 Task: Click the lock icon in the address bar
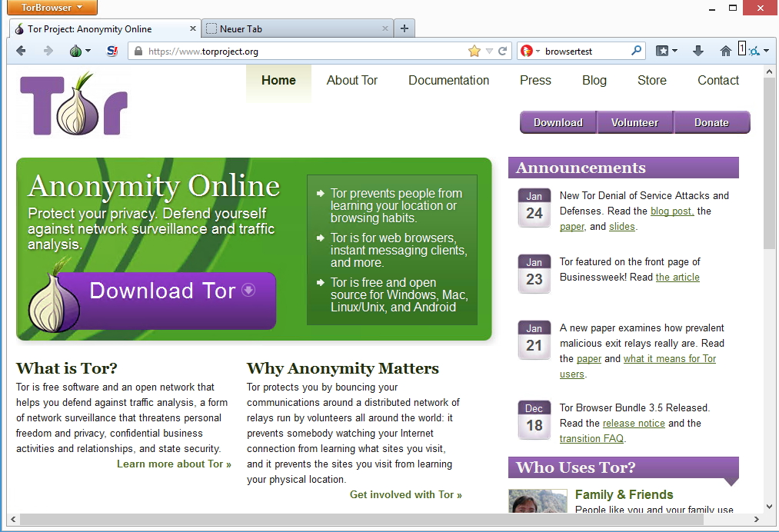(x=138, y=52)
